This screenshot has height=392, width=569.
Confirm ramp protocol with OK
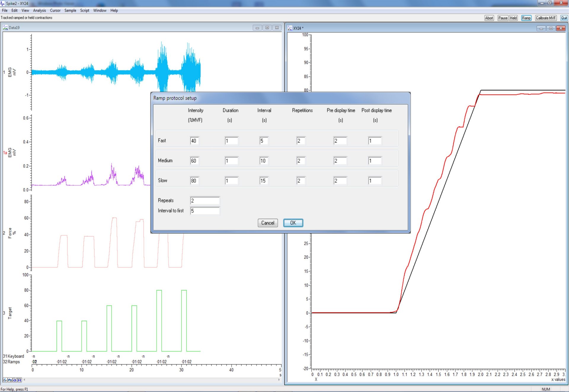click(x=293, y=223)
